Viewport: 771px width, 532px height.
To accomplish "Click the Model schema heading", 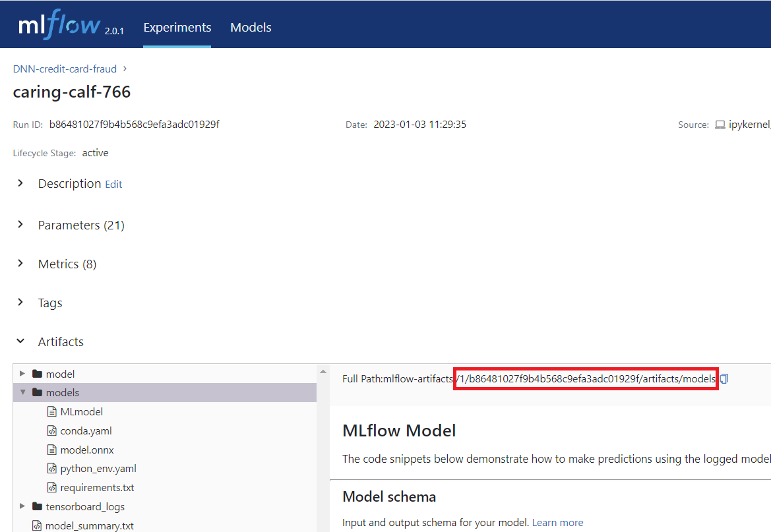I will click(389, 496).
